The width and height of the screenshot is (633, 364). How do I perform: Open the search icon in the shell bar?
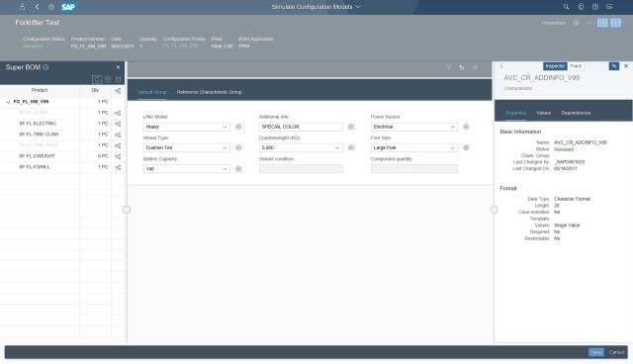click(566, 7)
